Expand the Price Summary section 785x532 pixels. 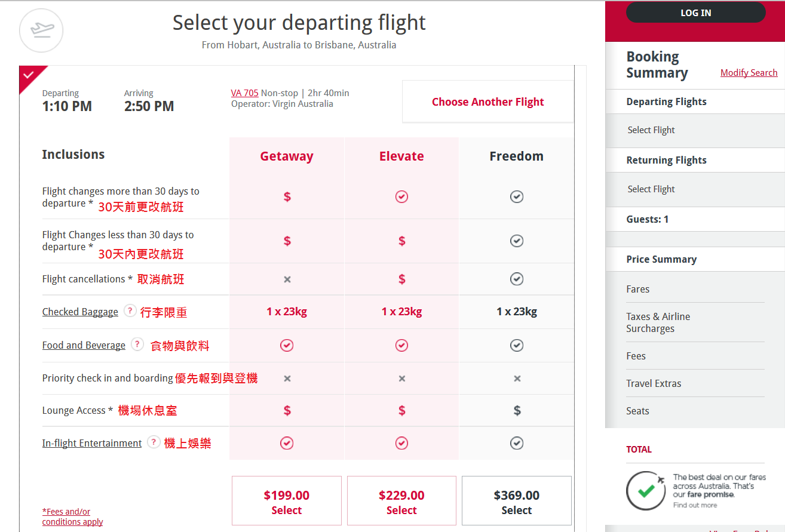(x=661, y=259)
